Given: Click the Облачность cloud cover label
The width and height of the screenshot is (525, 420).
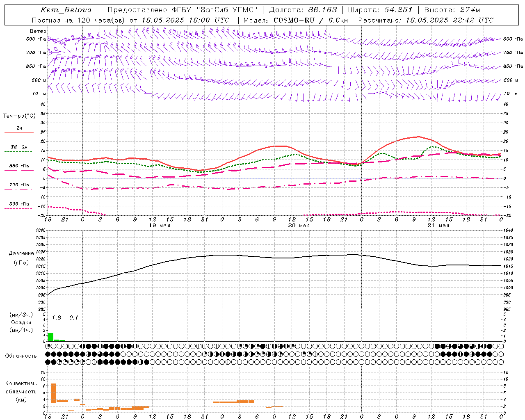Looking at the screenshot, I should [x=21, y=356].
